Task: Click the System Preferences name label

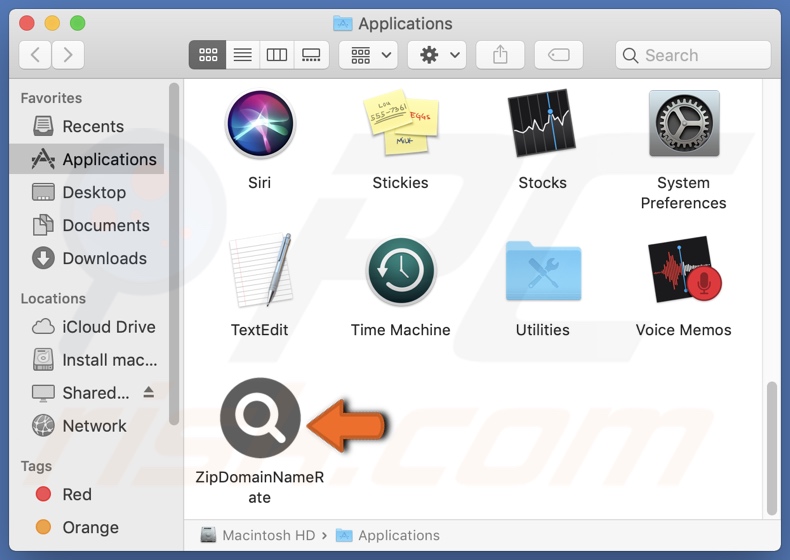Action: tap(684, 193)
